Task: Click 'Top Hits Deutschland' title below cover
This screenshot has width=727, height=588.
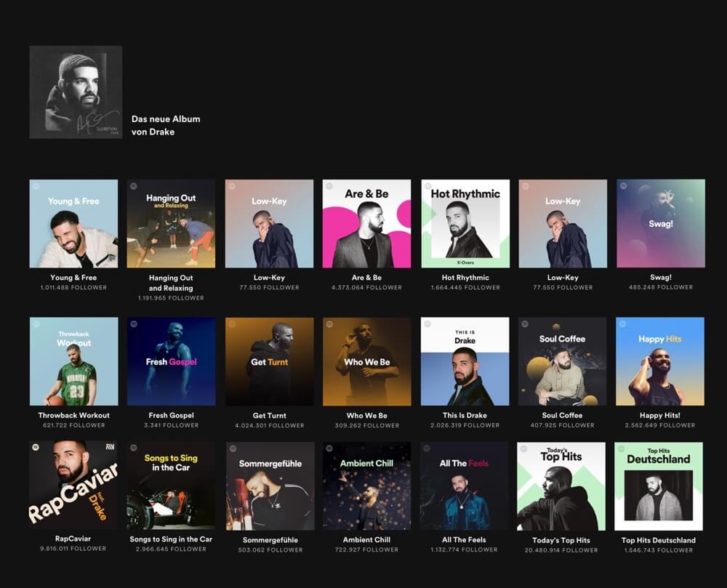Action: tap(659, 540)
